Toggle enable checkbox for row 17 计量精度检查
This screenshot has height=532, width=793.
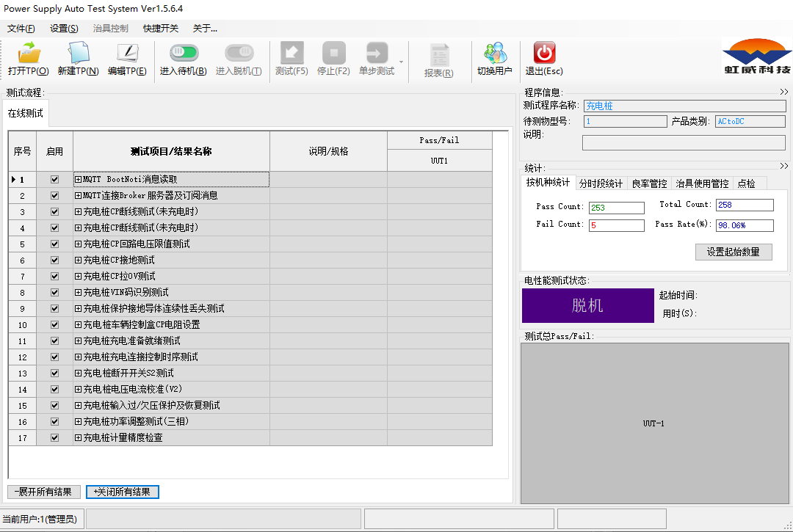pyautogui.click(x=54, y=438)
